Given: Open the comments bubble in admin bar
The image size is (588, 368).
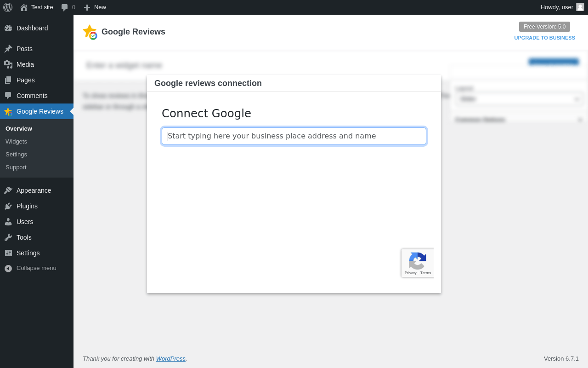Looking at the screenshot, I should point(64,7).
